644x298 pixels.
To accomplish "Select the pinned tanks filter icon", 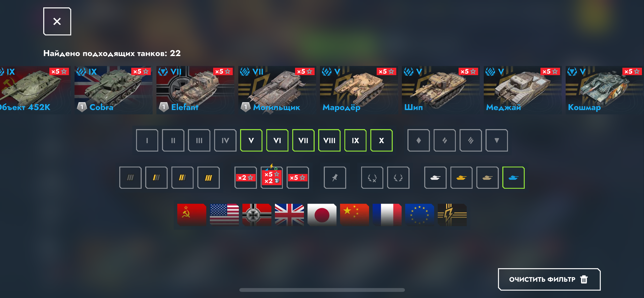I will point(335,178).
